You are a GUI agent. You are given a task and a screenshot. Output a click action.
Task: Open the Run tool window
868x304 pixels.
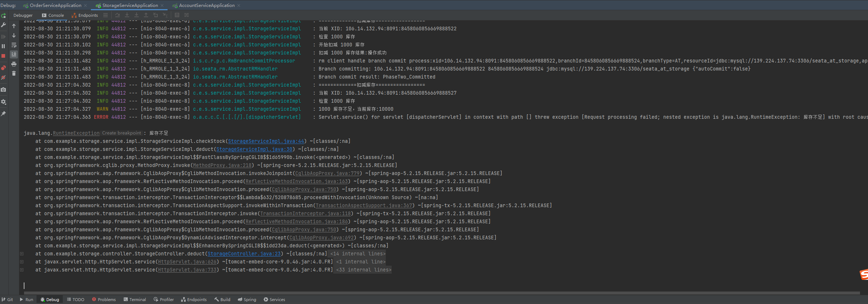point(26,299)
